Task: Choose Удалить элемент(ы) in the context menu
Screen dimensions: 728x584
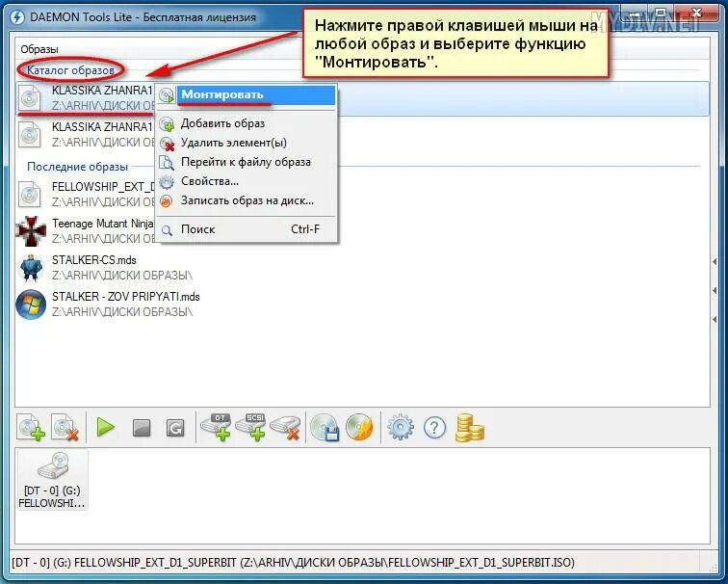Action: coord(247,143)
